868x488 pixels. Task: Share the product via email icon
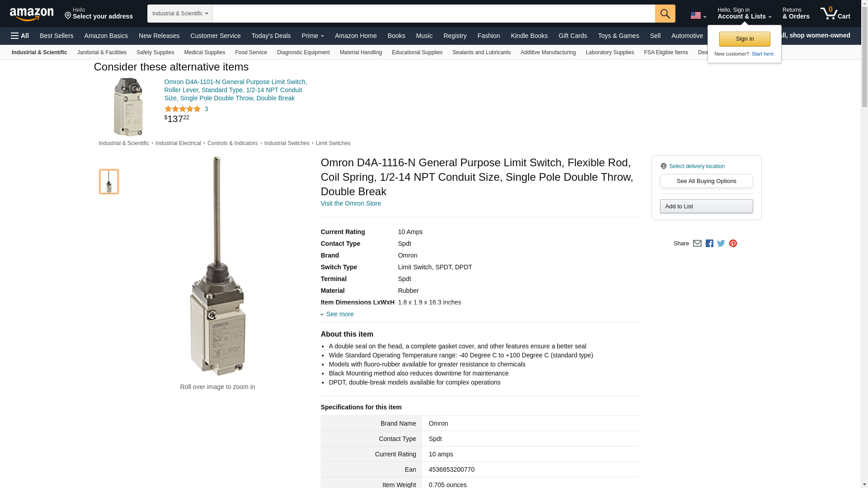coord(697,244)
